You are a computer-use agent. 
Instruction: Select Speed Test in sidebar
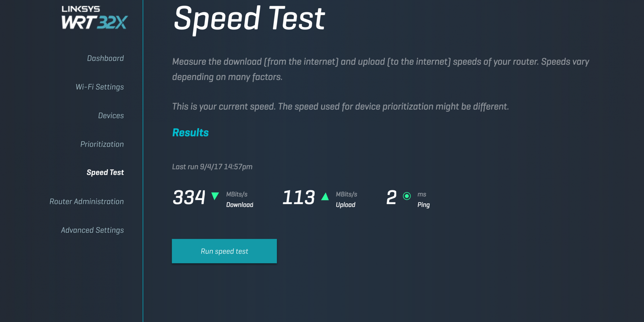[105, 172]
